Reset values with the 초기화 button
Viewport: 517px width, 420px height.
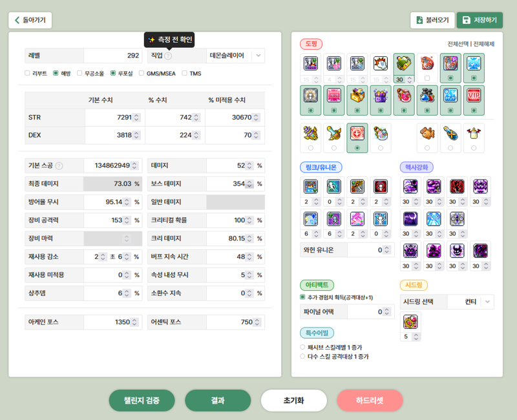point(294,401)
